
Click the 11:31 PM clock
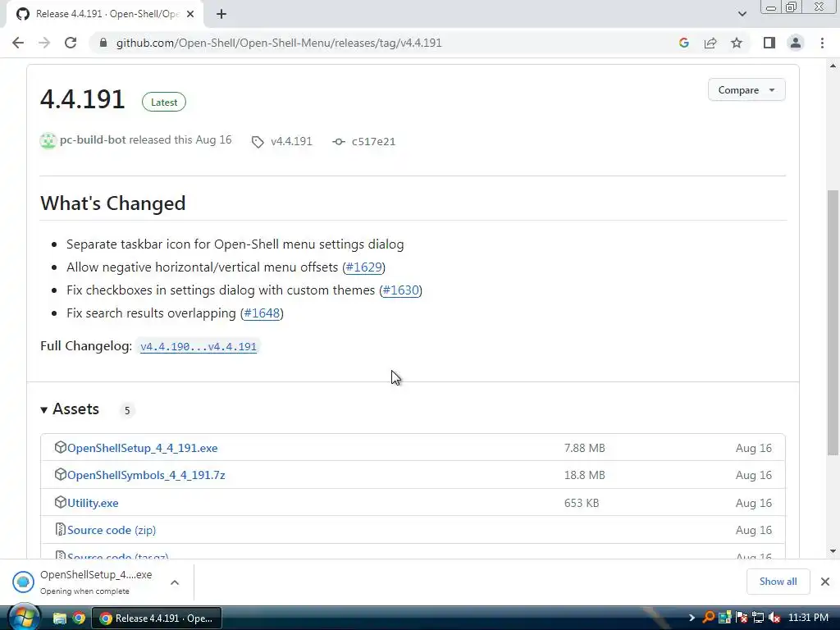pyautogui.click(x=808, y=618)
